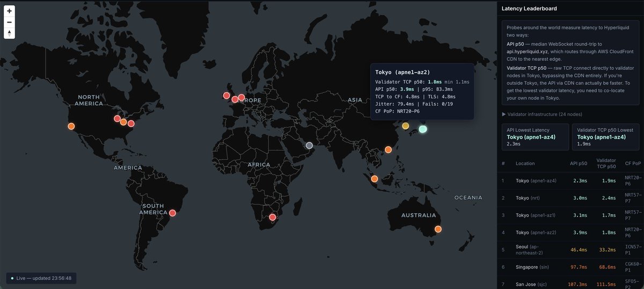Open the API Lowest Latency card
Screen dimensions: 644x289
click(535, 136)
